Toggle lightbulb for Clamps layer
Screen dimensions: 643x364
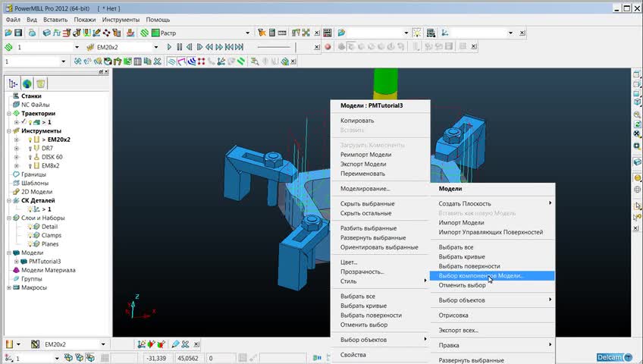[30, 235]
